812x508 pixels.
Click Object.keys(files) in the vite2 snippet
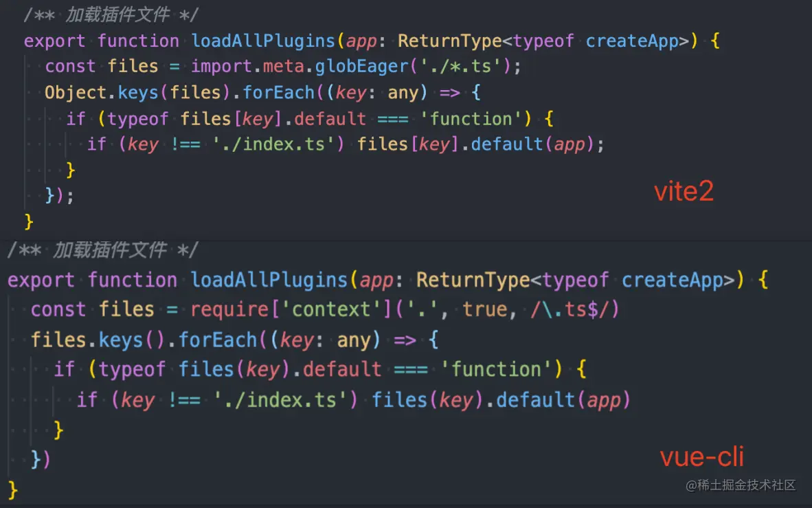coord(137,93)
